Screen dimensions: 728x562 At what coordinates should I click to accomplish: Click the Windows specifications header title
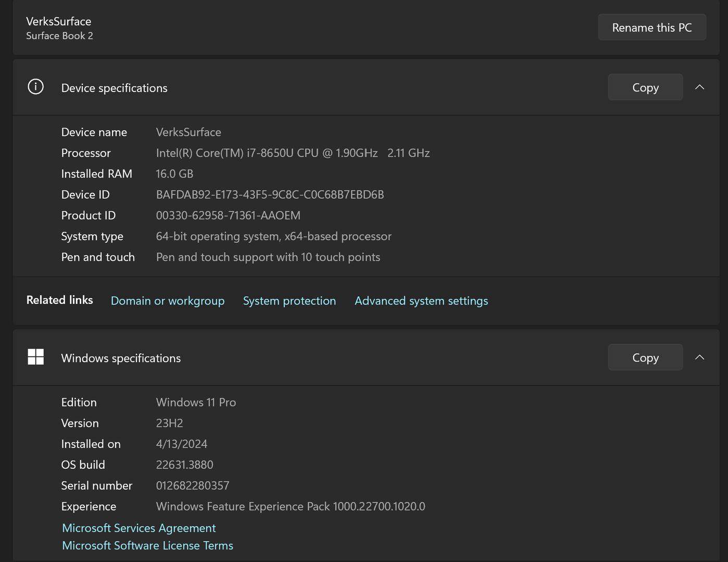click(121, 358)
